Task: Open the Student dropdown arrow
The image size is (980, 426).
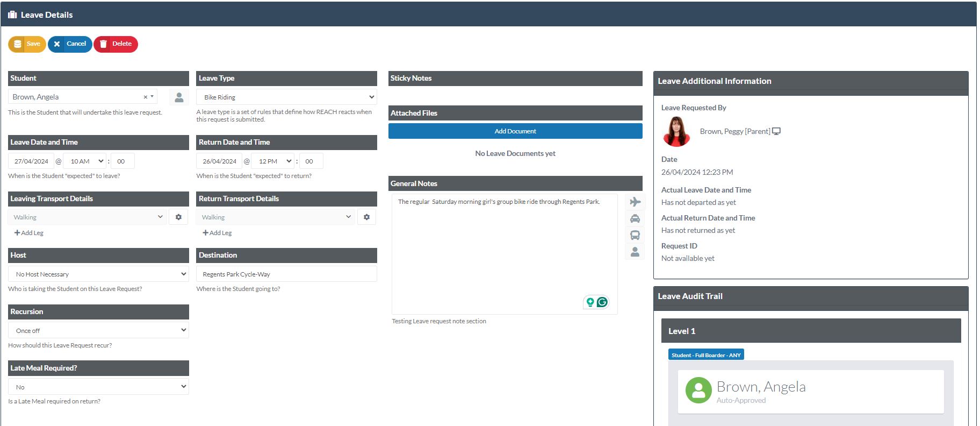Action: (x=152, y=97)
